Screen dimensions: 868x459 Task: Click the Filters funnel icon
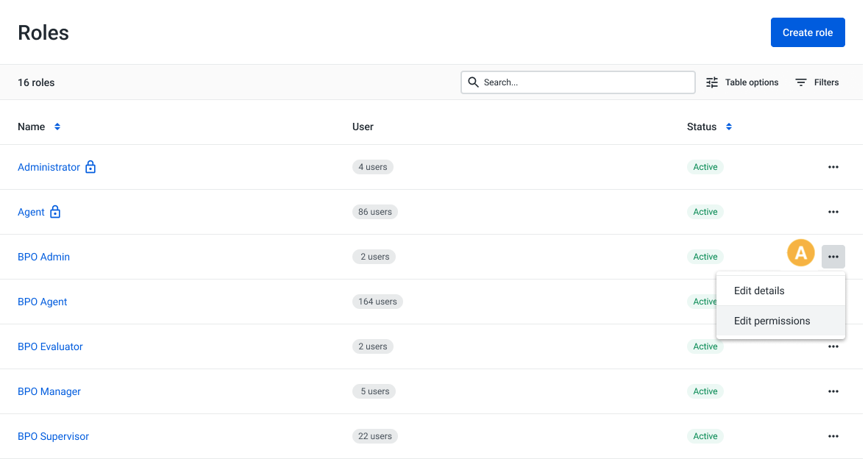800,82
